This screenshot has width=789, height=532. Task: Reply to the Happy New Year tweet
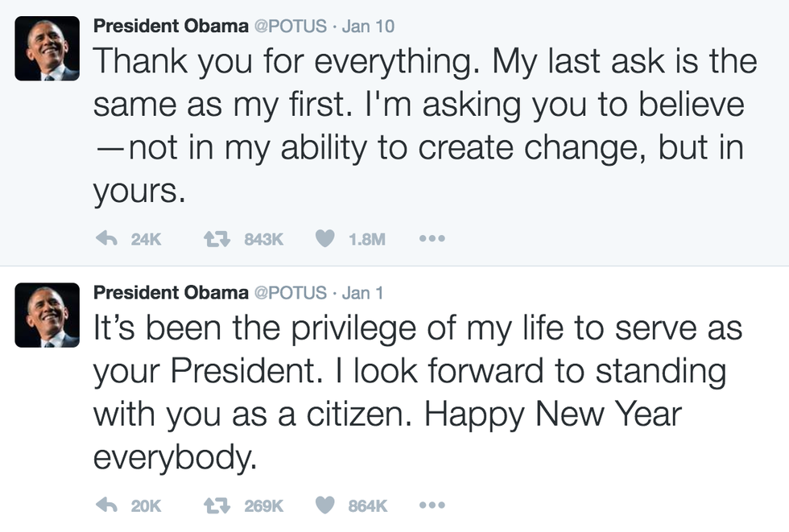tap(106, 505)
